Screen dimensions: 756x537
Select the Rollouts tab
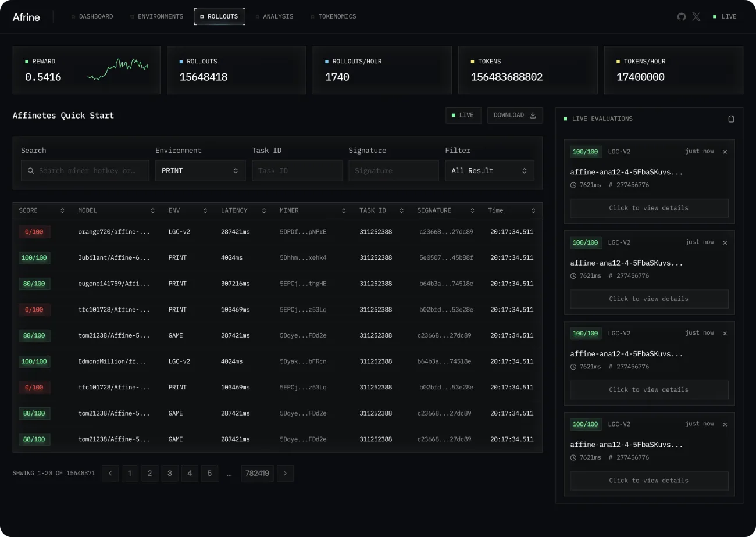[219, 17]
